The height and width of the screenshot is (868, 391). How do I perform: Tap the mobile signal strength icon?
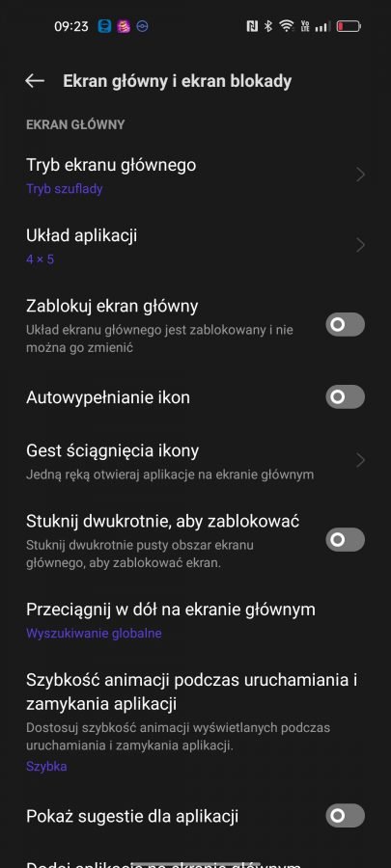(322, 26)
